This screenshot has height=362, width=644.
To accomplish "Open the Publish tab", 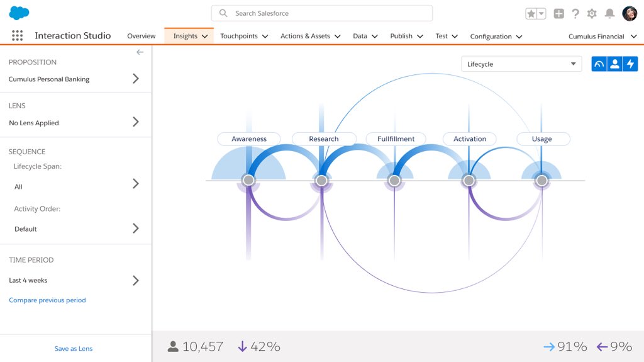I will (401, 37).
